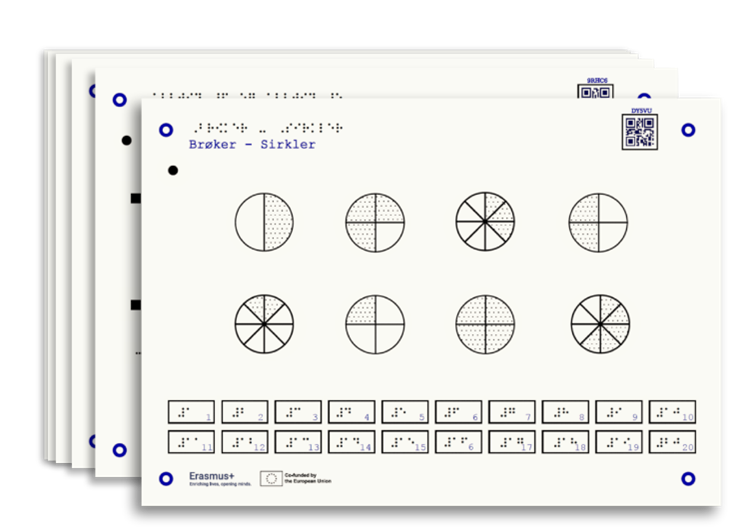
Task: Select braille number box 19
Action: coord(619,442)
